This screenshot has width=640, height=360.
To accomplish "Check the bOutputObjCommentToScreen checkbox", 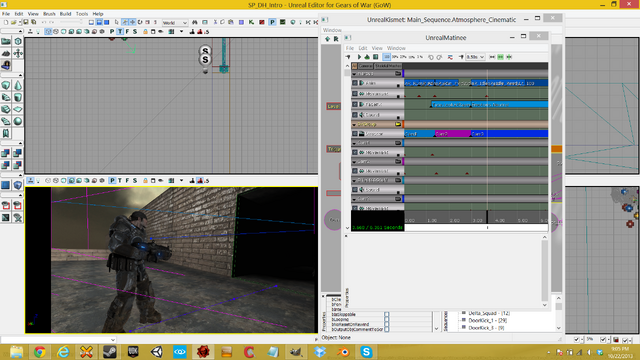I will pyautogui.click(x=387, y=329).
